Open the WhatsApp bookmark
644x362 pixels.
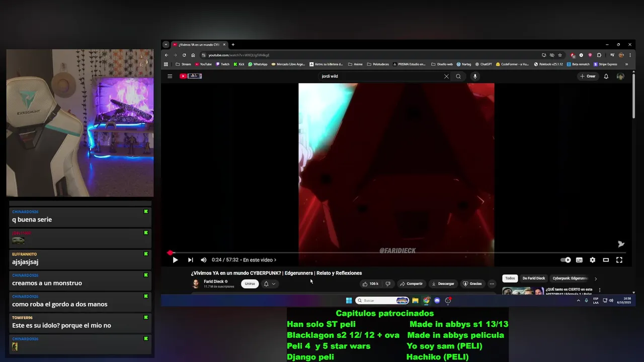pyautogui.click(x=258, y=64)
